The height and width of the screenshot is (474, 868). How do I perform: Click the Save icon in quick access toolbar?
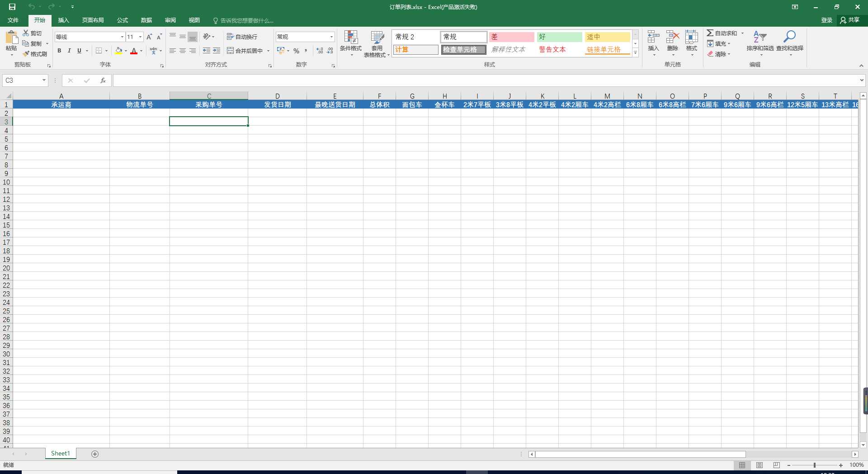click(x=12, y=7)
